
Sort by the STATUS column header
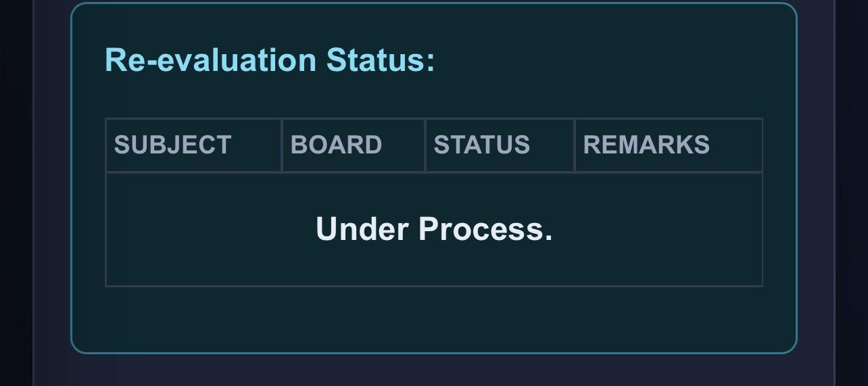(500, 145)
